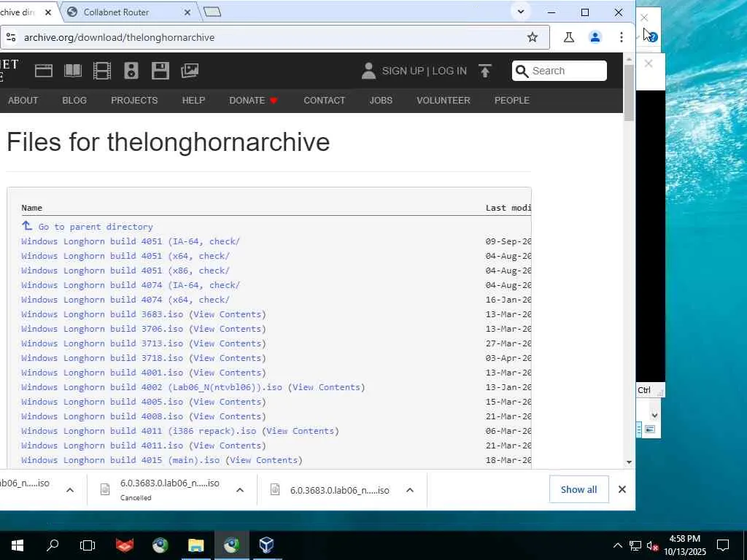Close the downloads bar
Image resolution: width=747 pixels, height=560 pixels.
point(622,489)
